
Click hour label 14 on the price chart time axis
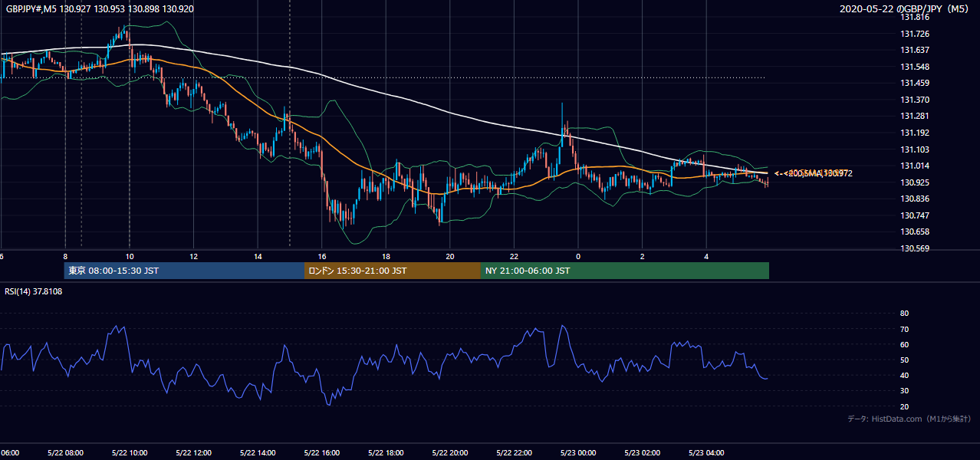point(258,256)
